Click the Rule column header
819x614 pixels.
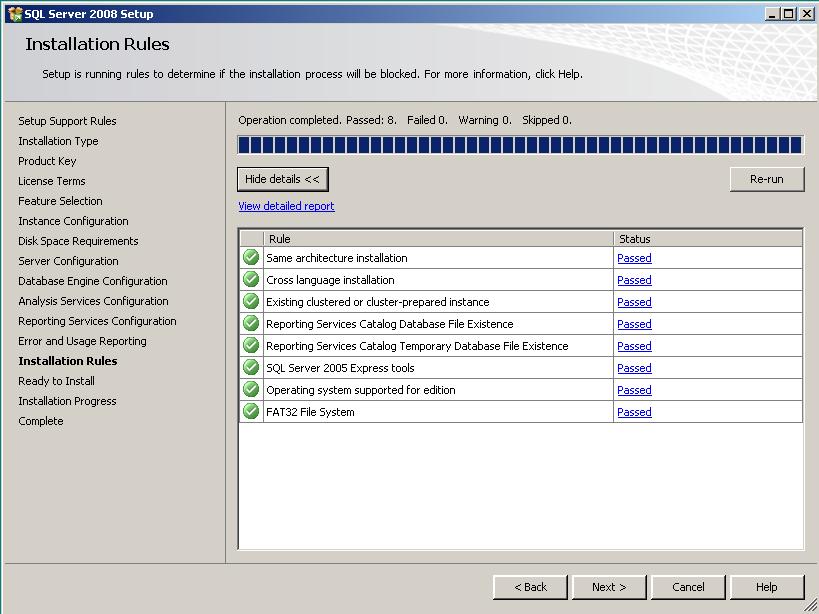[x=438, y=239]
